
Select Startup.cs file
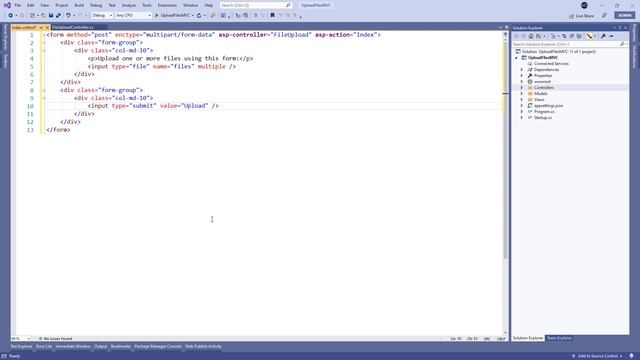point(542,118)
